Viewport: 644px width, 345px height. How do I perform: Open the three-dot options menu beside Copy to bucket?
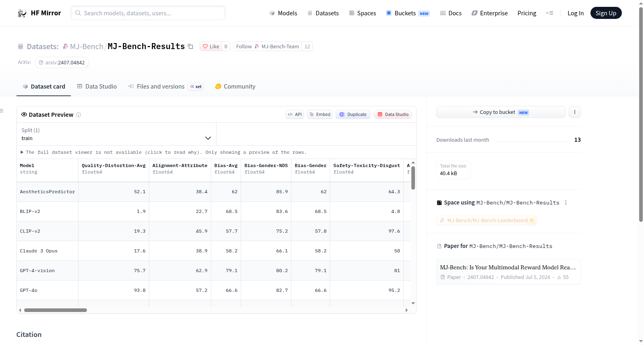click(x=575, y=112)
